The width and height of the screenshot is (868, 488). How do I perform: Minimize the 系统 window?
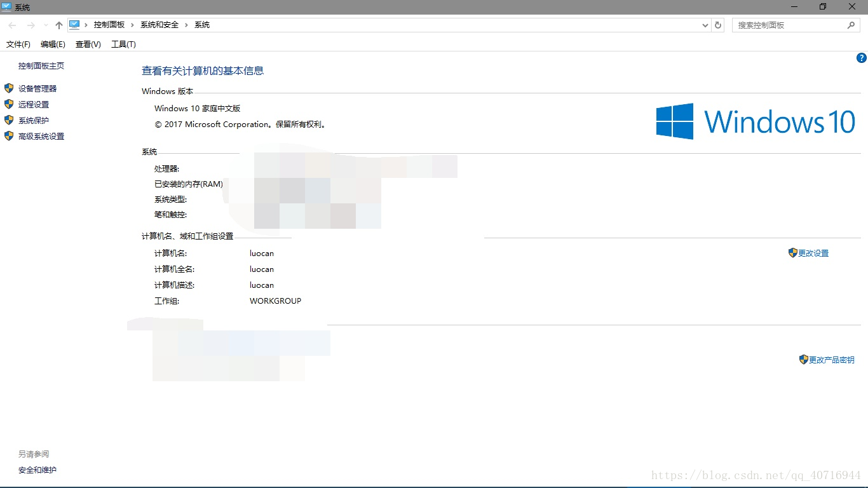point(794,6)
